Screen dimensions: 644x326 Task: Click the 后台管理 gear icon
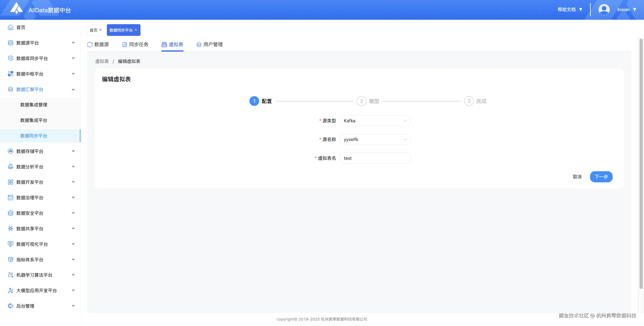click(10, 306)
